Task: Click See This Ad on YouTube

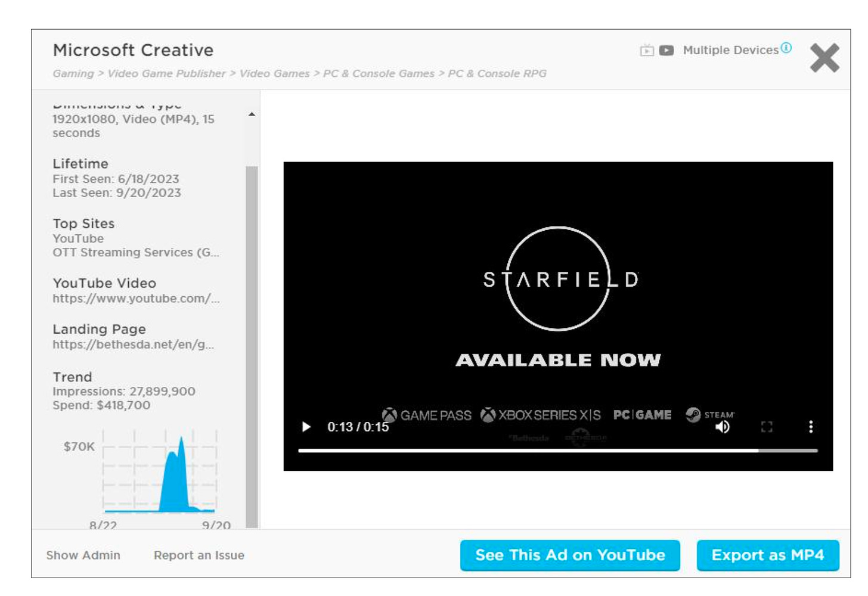Action: [x=570, y=555]
